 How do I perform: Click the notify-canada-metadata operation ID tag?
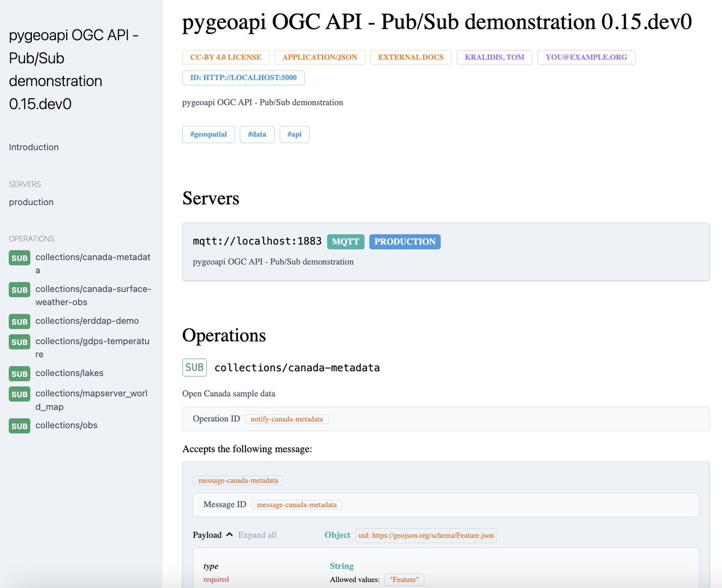(x=287, y=419)
